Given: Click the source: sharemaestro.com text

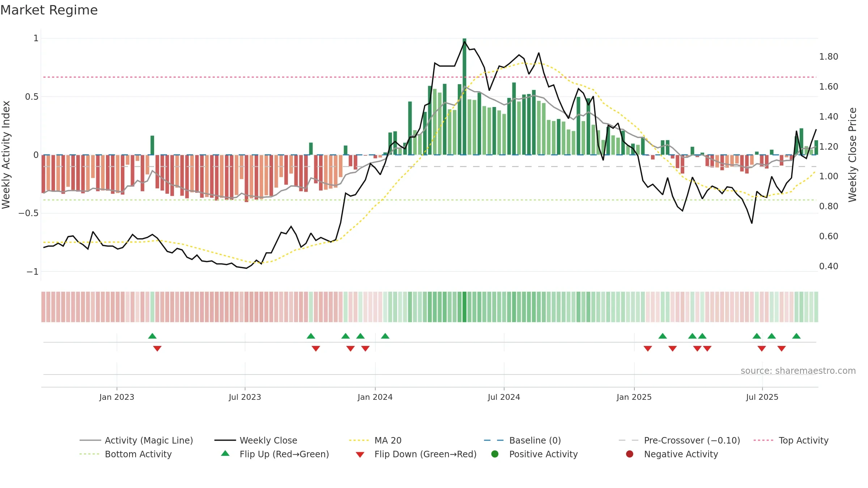Looking at the screenshot, I should point(798,371).
